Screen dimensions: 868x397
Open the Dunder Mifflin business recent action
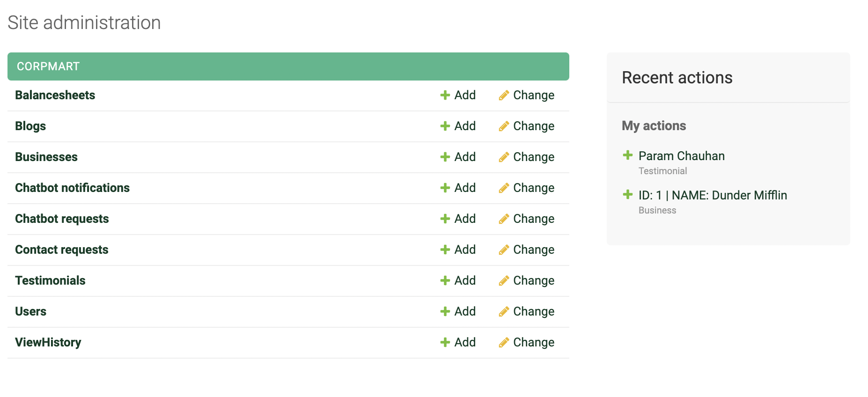click(x=713, y=196)
